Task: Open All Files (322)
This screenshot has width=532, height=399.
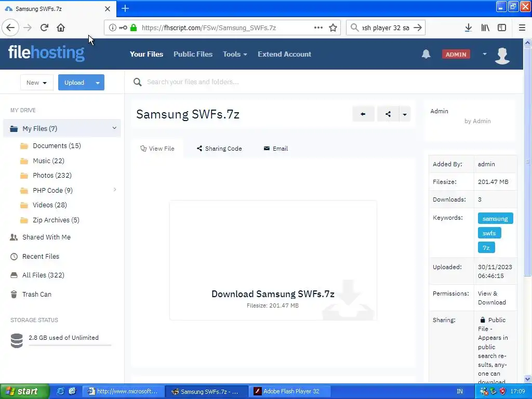Action: (43, 275)
